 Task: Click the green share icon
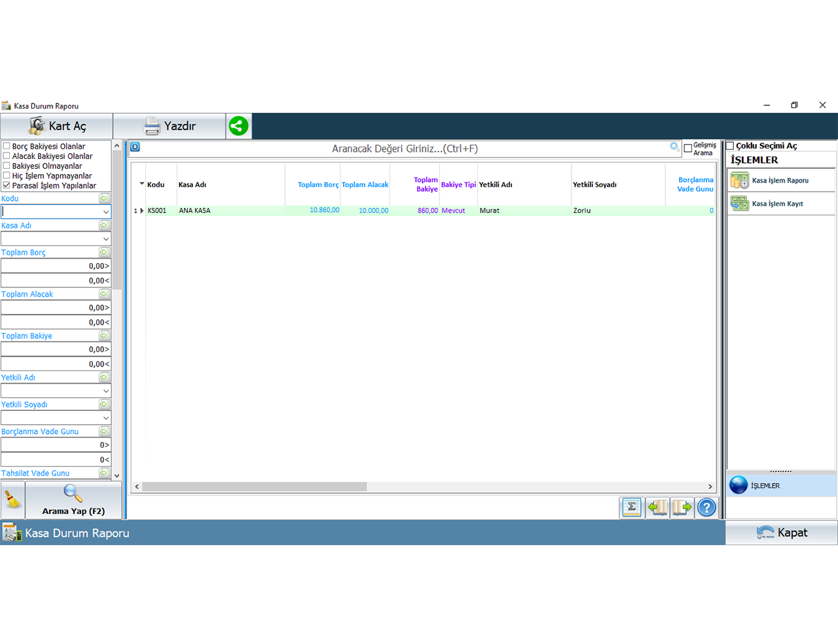point(238,126)
